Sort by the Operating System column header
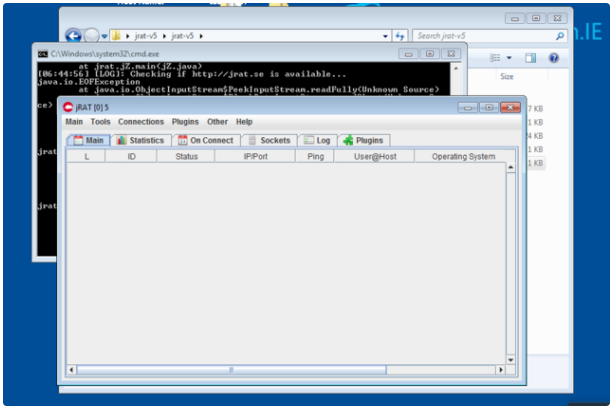The height and width of the screenshot is (409, 612). coord(462,157)
